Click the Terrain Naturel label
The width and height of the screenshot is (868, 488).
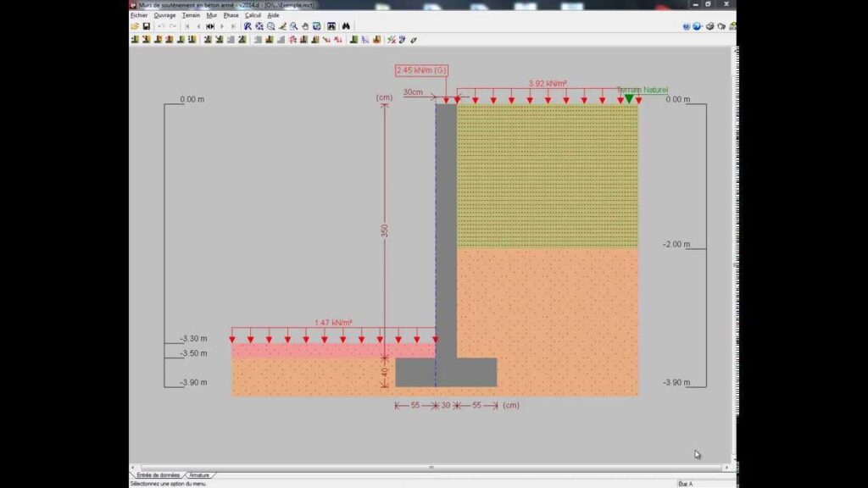point(642,90)
